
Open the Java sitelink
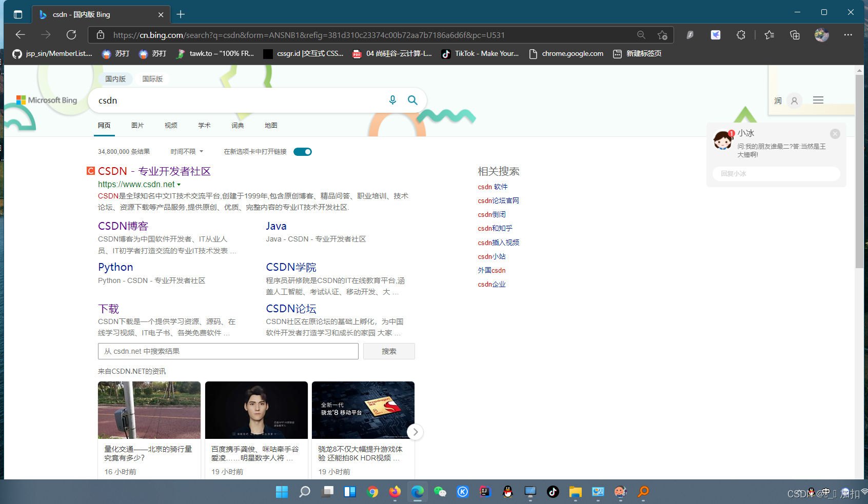coord(276,226)
